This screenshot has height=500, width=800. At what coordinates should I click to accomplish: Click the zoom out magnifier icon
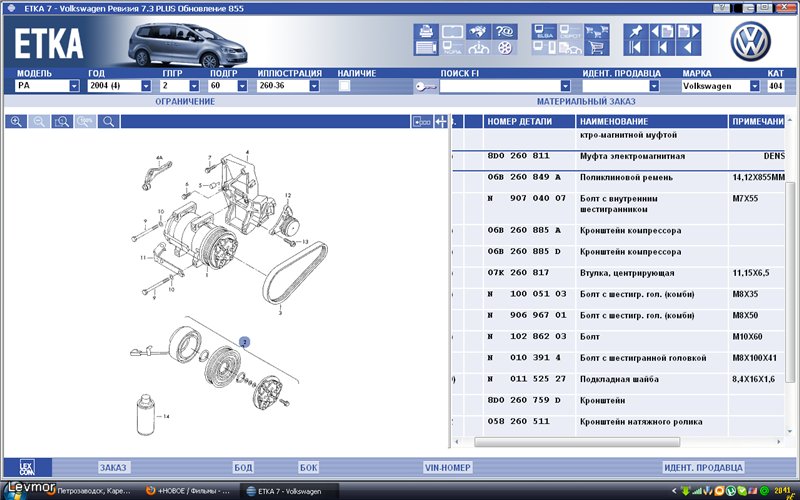click(39, 121)
